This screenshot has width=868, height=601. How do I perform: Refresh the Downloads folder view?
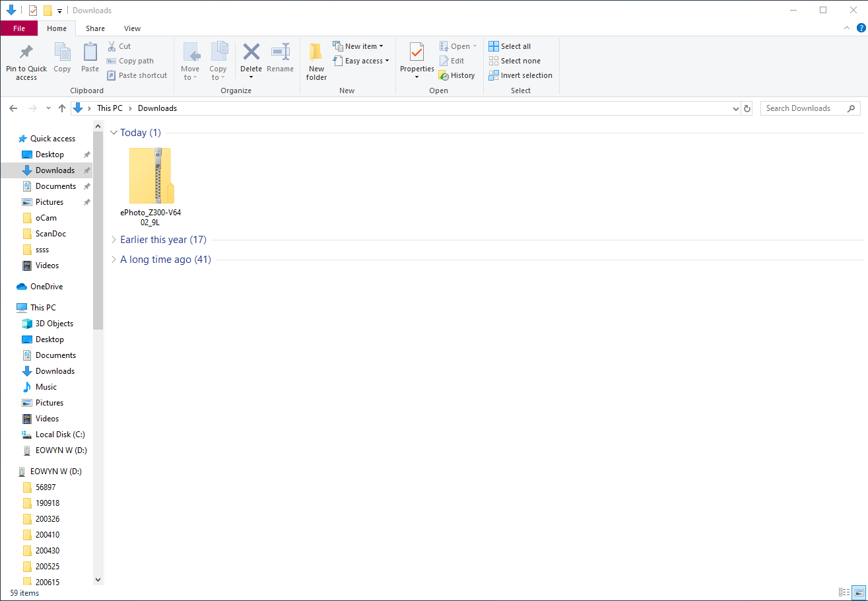coord(747,108)
